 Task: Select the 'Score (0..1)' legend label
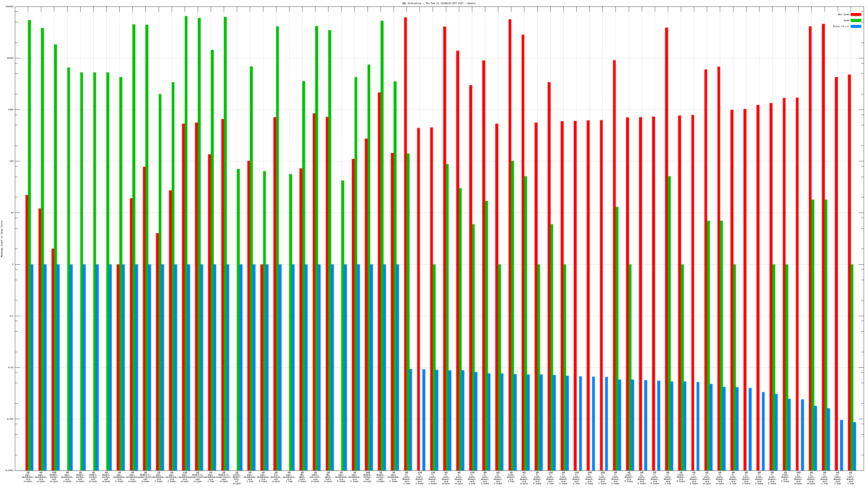coord(841,26)
